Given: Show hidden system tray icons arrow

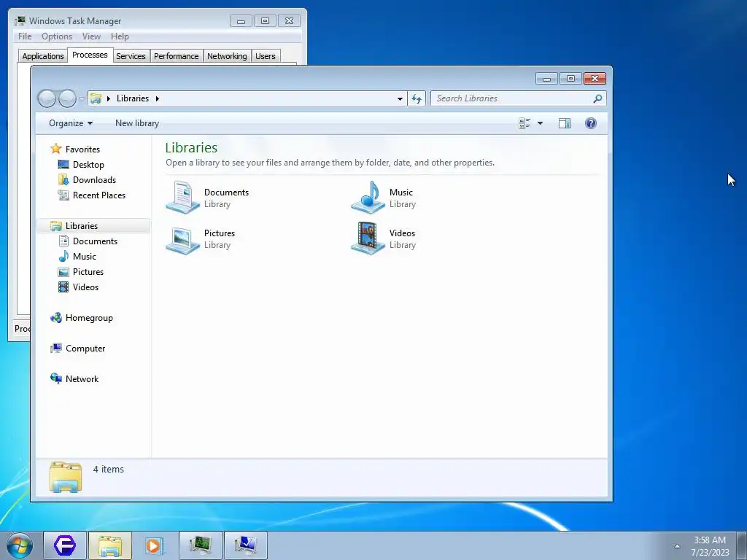Looking at the screenshot, I should pos(677,546).
